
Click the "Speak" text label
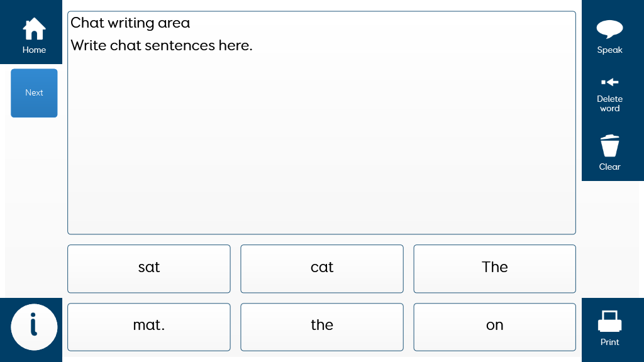coord(609,50)
